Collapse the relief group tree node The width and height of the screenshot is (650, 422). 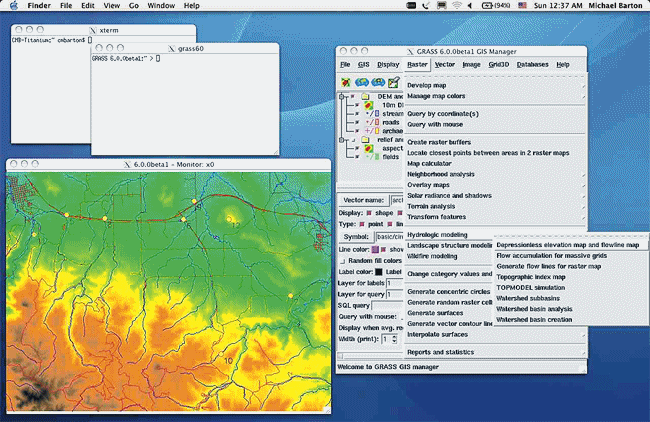(342, 140)
